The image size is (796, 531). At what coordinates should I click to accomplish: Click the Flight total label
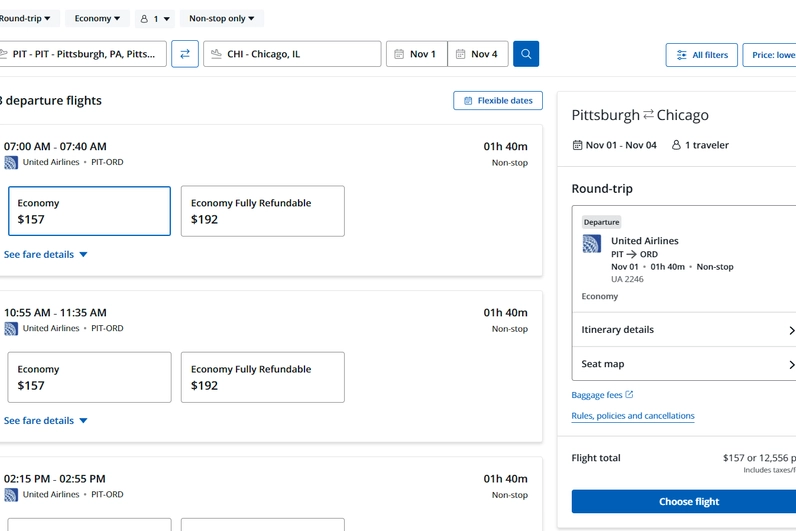[x=596, y=458]
